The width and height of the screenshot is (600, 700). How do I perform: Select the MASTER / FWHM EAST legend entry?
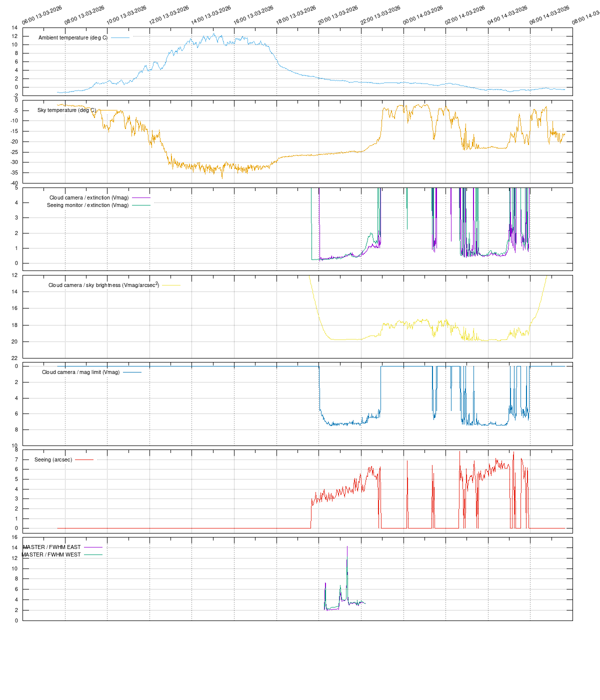[x=51, y=547]
